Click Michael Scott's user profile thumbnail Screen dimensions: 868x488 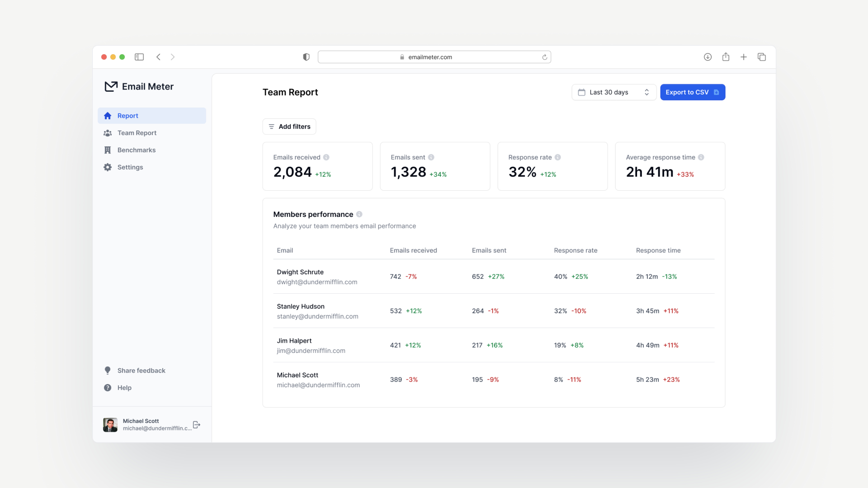pyautogui.click(x=111, y=424)
